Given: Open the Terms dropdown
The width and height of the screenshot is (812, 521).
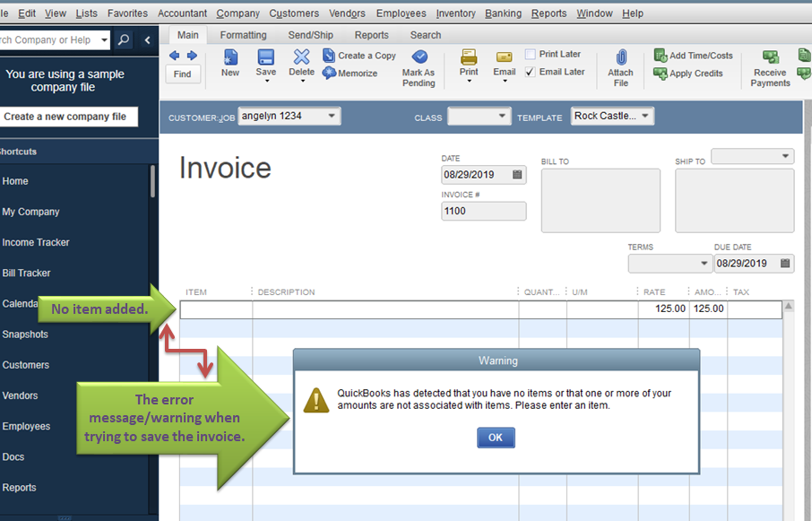Looking at the screenshot, I should point(704,264).
